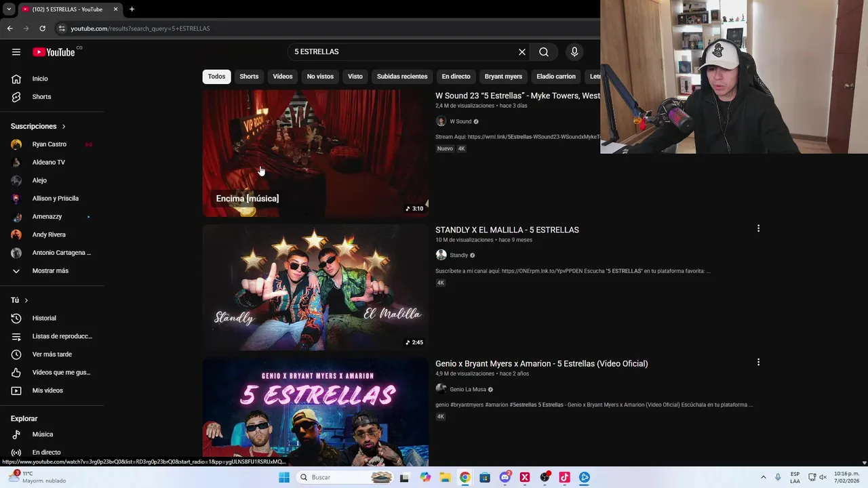The height and width of the screenshot is (488, 868).
Task: Click the address bar URL
Action: 140,28
